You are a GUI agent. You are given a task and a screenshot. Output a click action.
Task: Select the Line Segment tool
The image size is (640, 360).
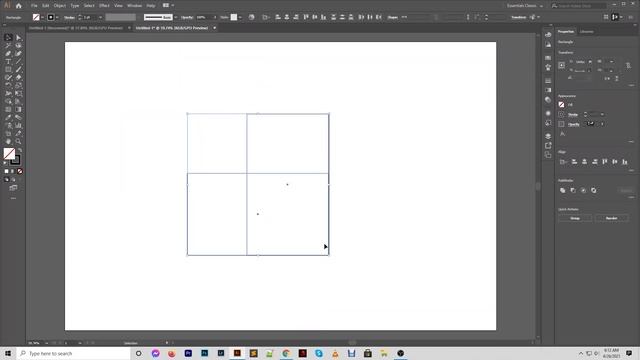point(18,62)
